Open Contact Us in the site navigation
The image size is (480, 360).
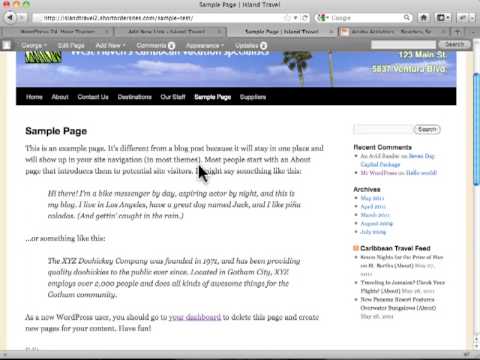click(x=93, y=97)
